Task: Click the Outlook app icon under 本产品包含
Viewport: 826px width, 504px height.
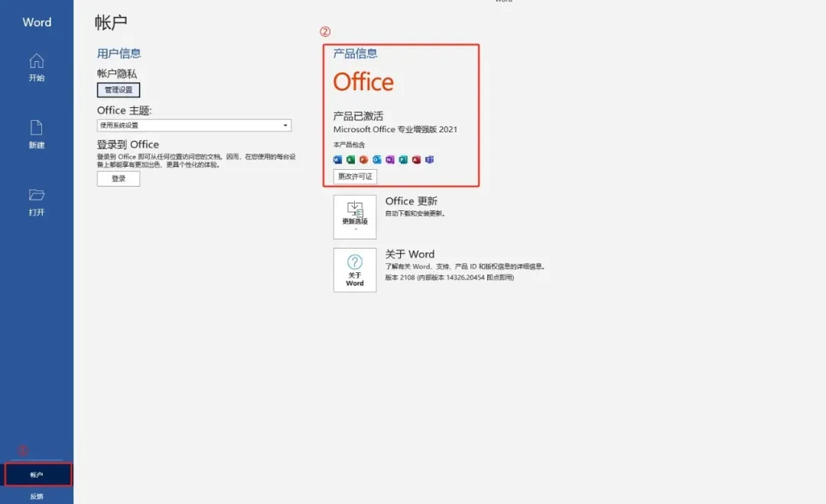Action: (377, 160)
